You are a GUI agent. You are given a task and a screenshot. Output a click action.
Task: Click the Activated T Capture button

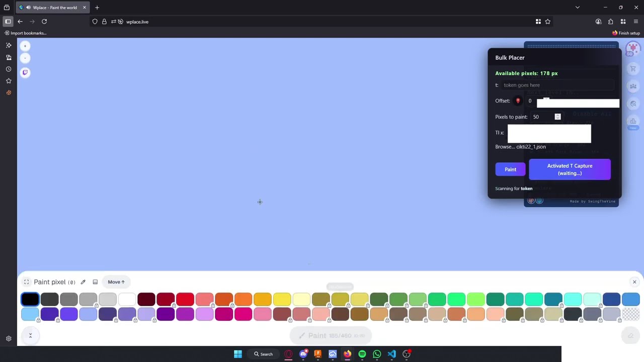point(570,169)
